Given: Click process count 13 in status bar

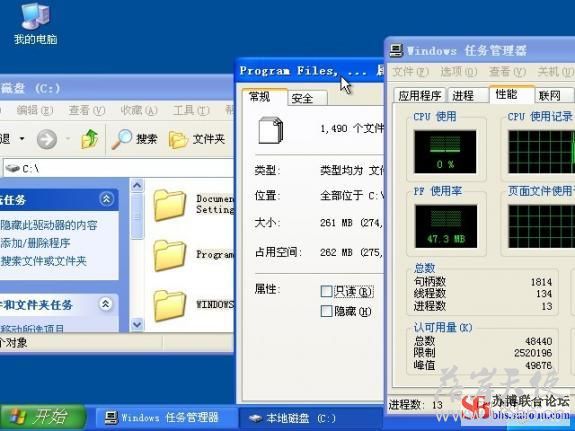Looking at the screenshot, I should click(437, 405).
